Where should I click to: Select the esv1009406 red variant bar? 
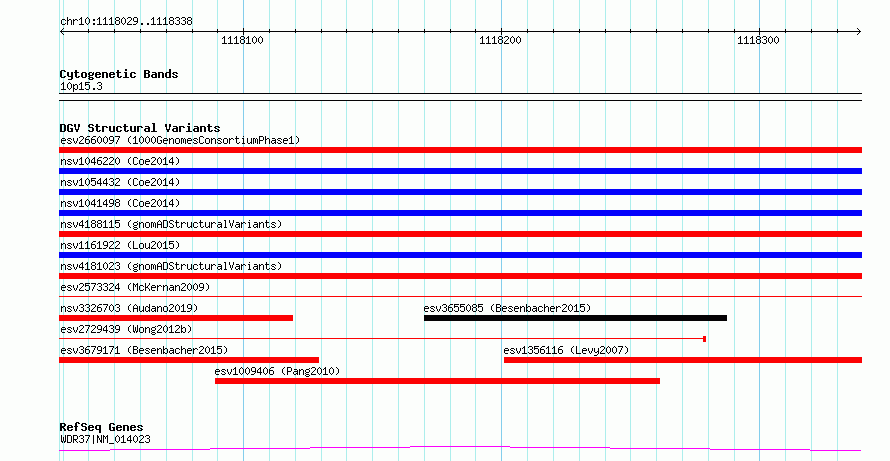coord(437,381)
